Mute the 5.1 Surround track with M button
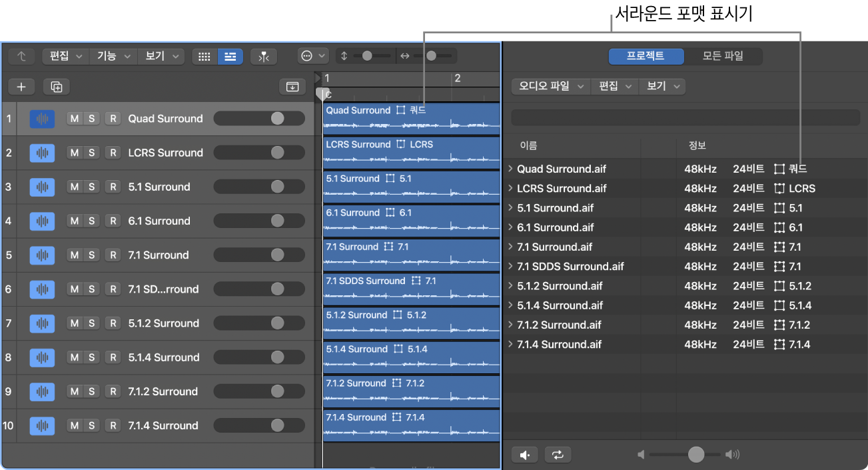Viewport: 868px width, 470px height. (74, 187)
